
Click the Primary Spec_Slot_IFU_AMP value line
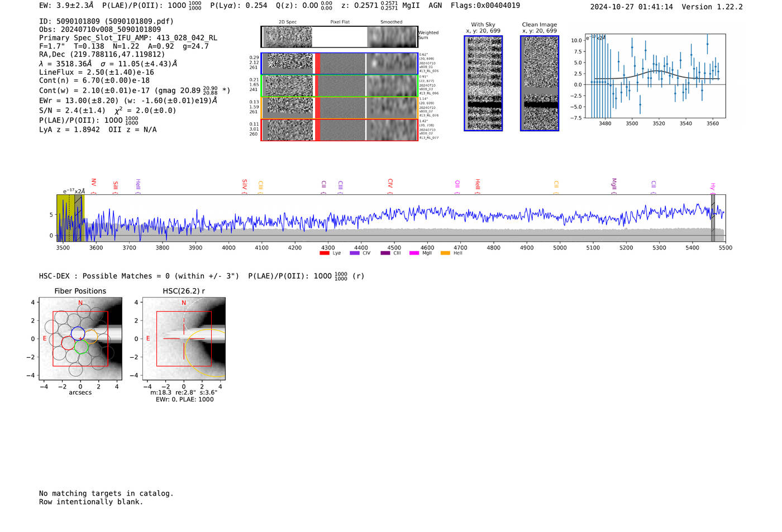click(x=128, y=38)
